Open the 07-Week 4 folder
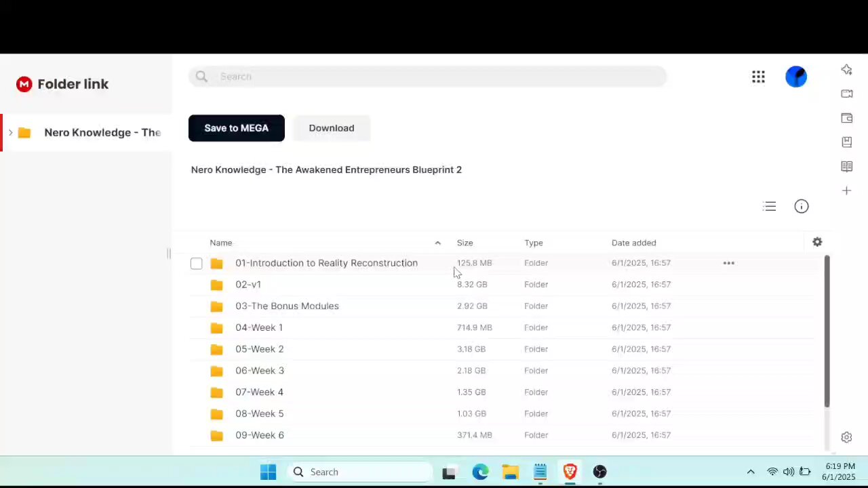This screenshot has width=868, height=488. (x=259, y=392)
